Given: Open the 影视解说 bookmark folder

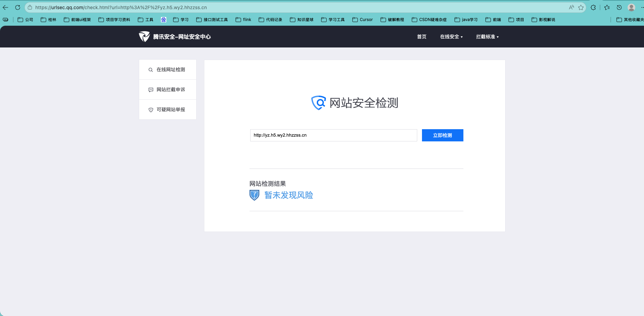Looking at the screenshot, I should 544,20.
